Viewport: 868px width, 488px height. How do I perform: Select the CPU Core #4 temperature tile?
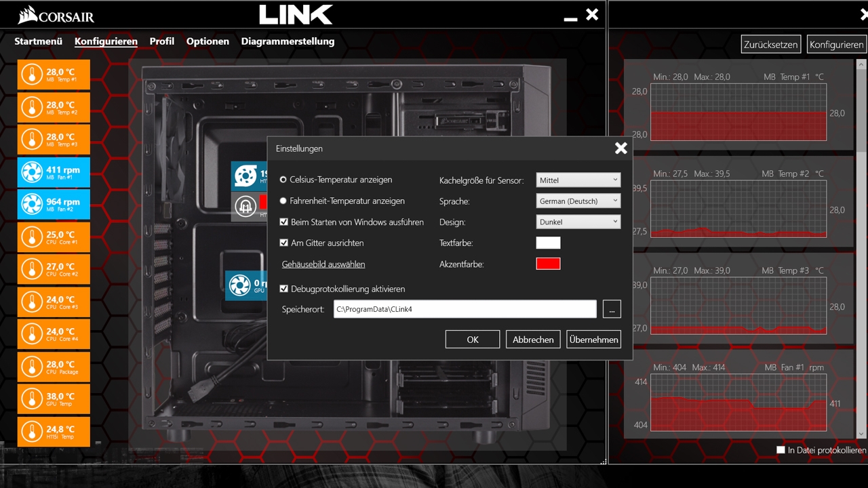(54, 334)
